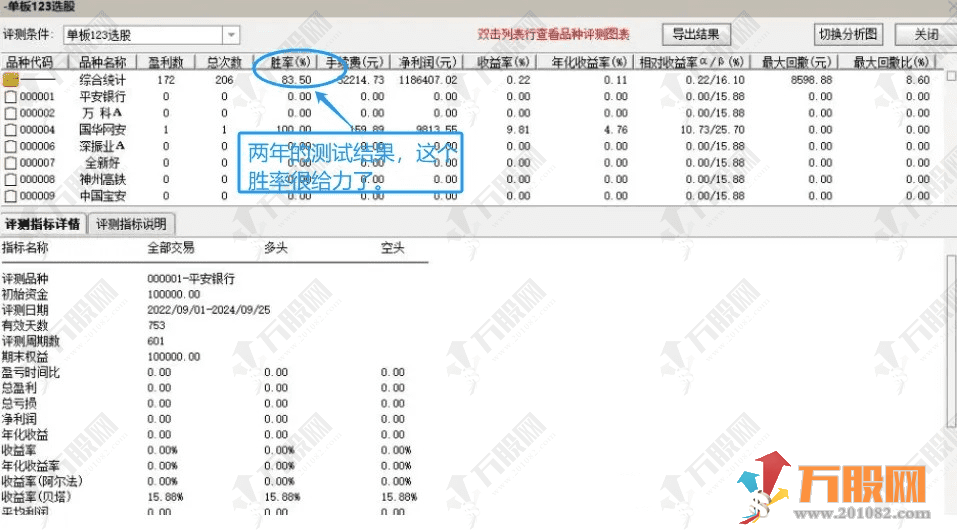Click the 评测周期数 value 601
The height and width of the screenshot is (530, 957).
tap(156, 341)
